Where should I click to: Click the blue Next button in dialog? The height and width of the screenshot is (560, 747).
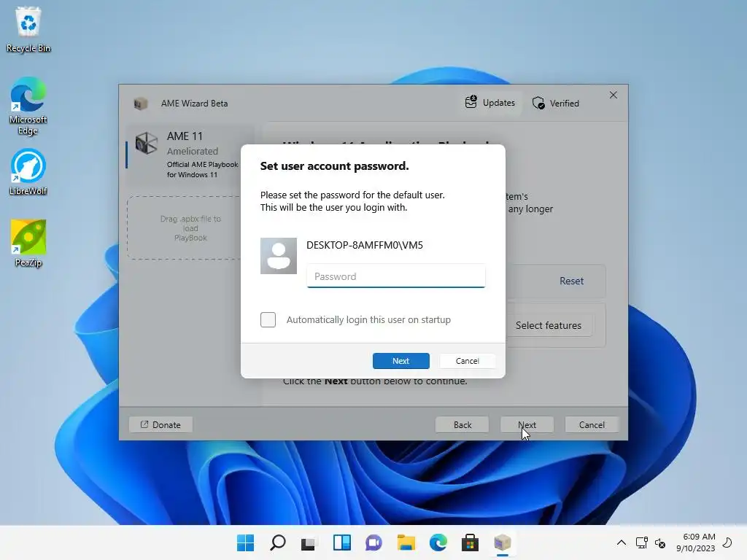(x=401, y=361)
